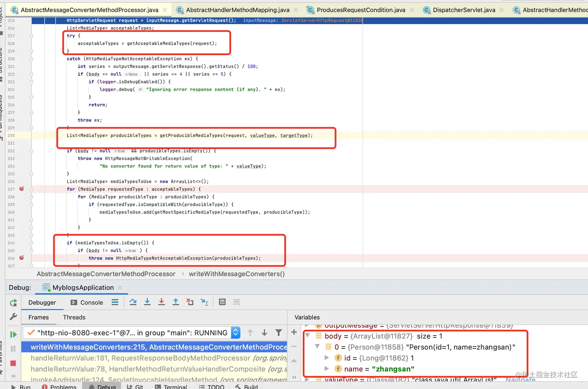Click writeWithMessageConverters() in the breadcrumb
This screenshot has width=588, height=389.
point(237,274)
